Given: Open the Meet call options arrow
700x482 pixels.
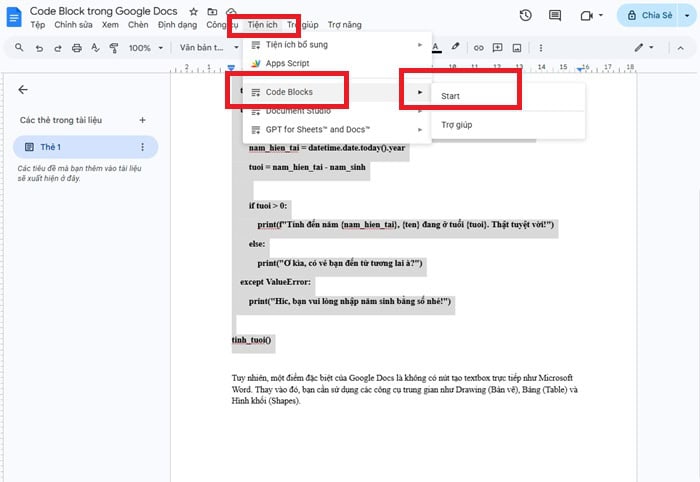Looking at the screenshot, I should click(x=601, y=15).
